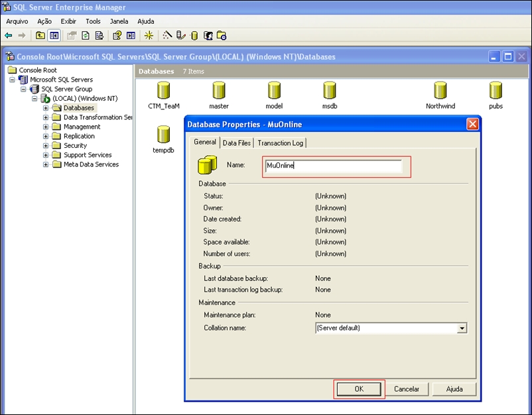Viewport: 532px width, 415px height.
Task: Expand the Meta Data Services node
Action: pyautogui.click(x=46, y=164)
